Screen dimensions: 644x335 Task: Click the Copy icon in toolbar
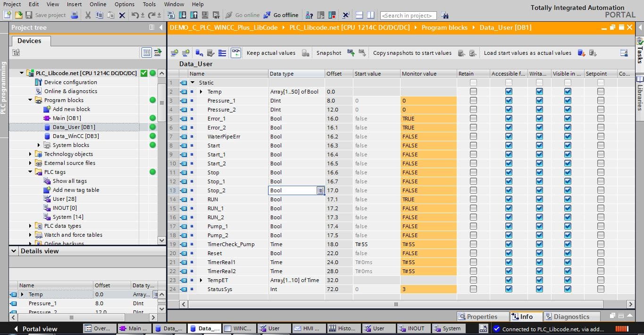point(100,15)
